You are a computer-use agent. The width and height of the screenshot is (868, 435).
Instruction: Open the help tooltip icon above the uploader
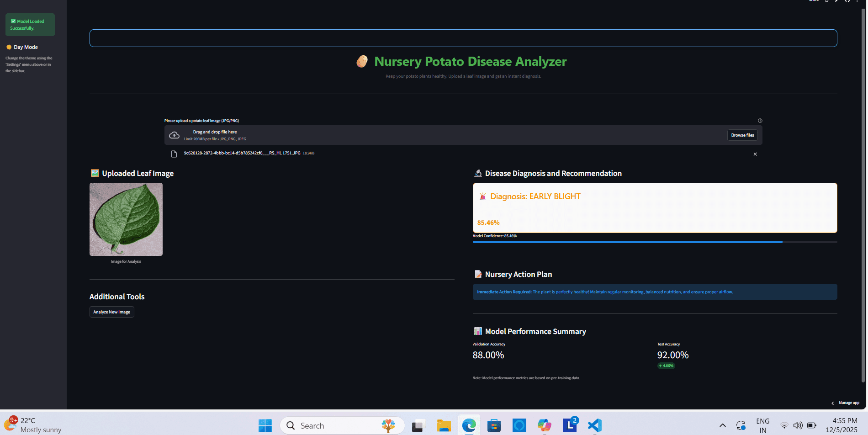[x=760, y=121]
